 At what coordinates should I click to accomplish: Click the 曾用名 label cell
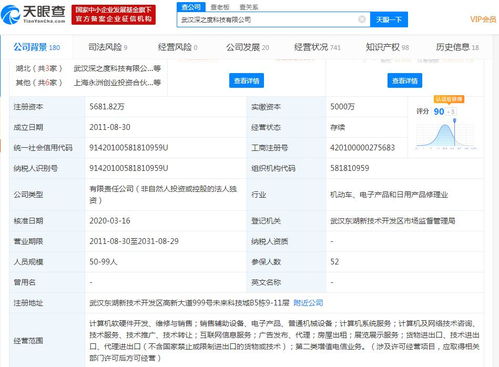(x=47, y=282)
